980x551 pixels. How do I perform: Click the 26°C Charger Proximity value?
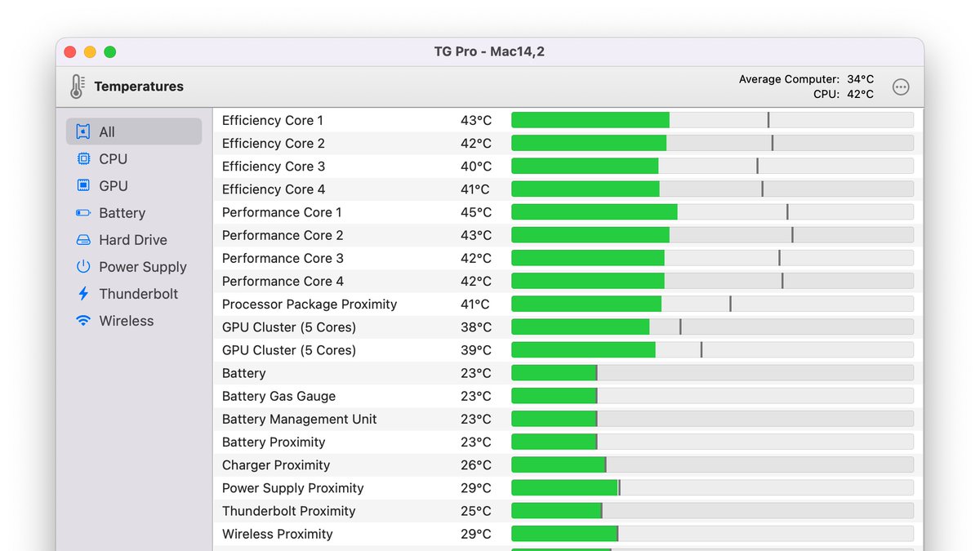coord(476,464)
